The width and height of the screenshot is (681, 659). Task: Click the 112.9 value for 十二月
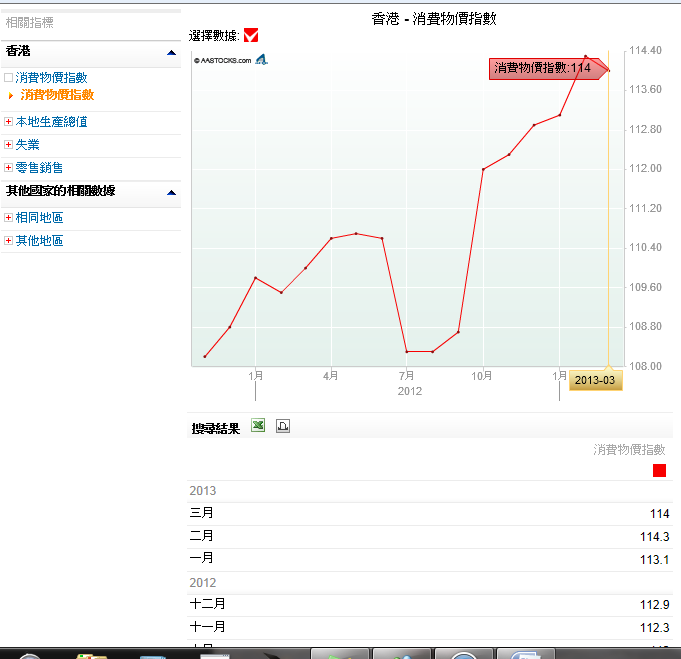click(655, 605)
